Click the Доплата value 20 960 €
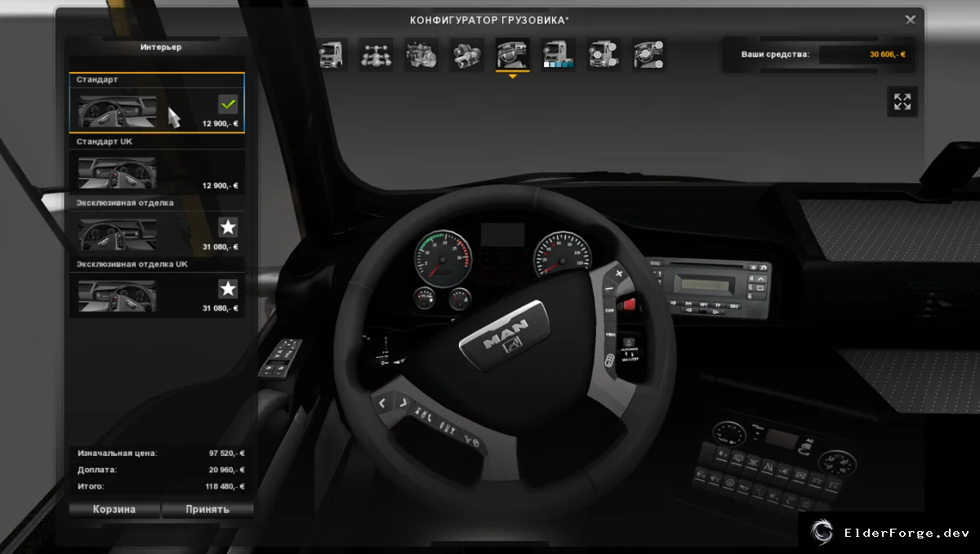Viewport: 980px width, 554px height. point(227,470)
